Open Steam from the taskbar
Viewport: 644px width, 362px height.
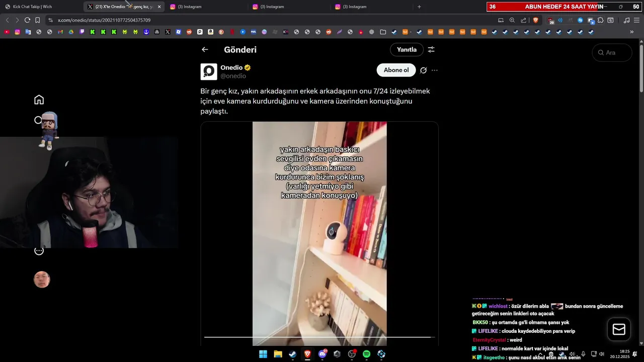292,354
